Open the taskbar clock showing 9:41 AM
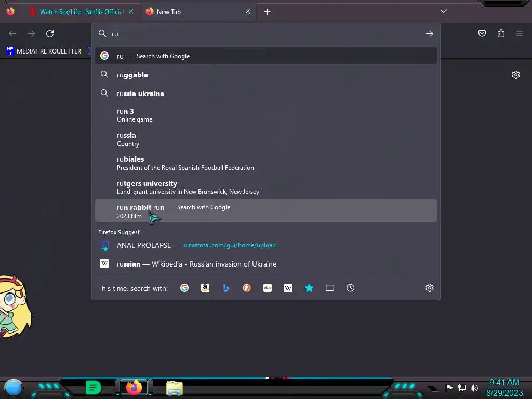Viewport: 532px width, 399px height. tap(504, 388)
